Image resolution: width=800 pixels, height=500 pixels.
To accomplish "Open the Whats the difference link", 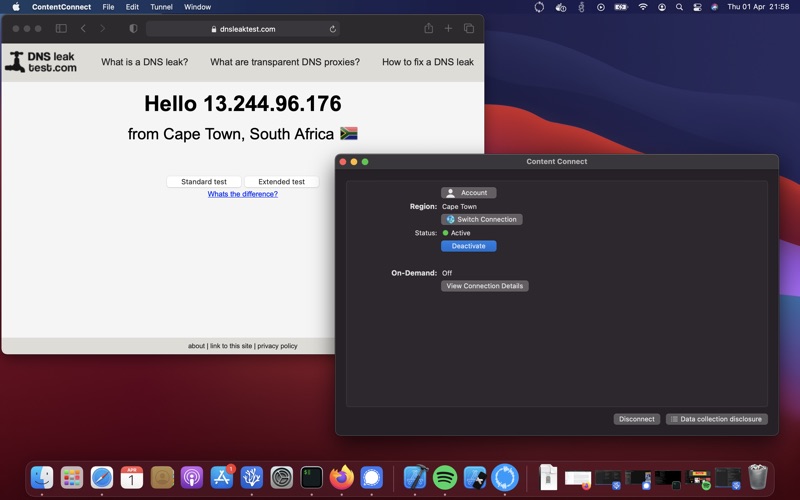I will 242,194.
